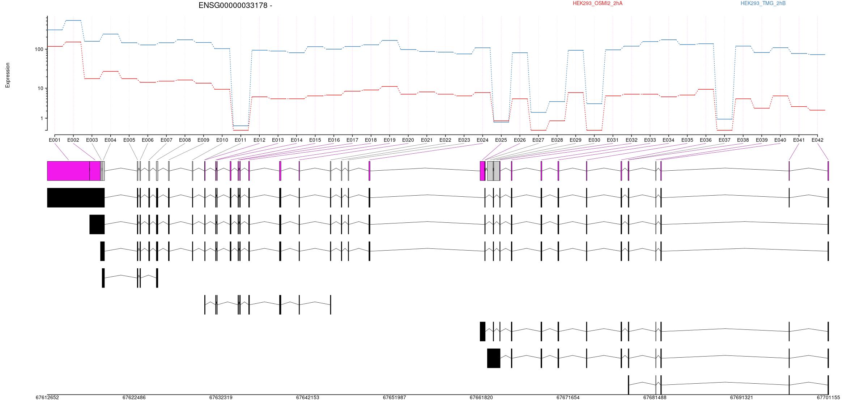The width and height of the screenshot is (868, 405).
Task: Click exon label E025
Action: pyautogui.click(x=501, y=140)
